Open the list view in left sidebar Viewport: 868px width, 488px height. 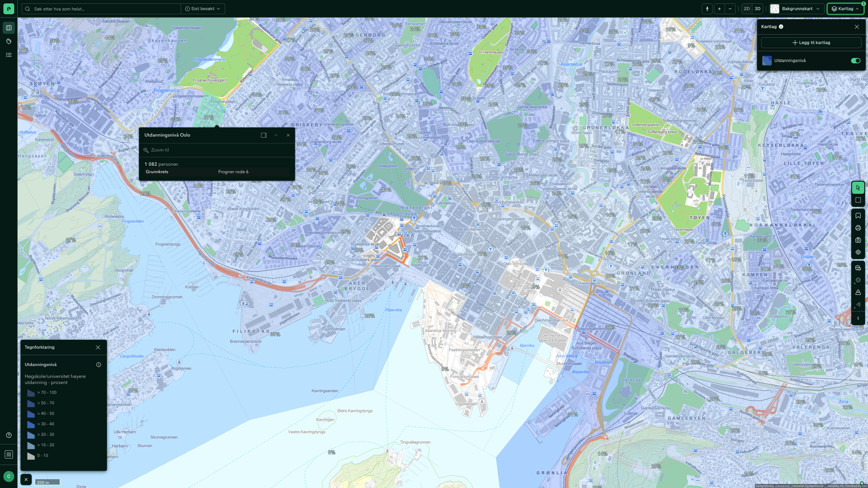(x=9, y=55)
